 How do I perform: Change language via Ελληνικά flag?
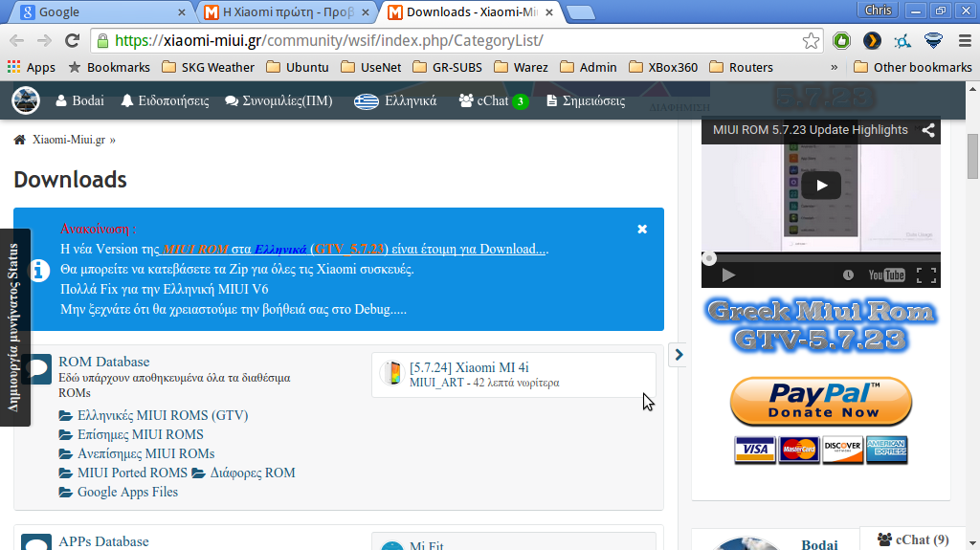pos(395,100)
